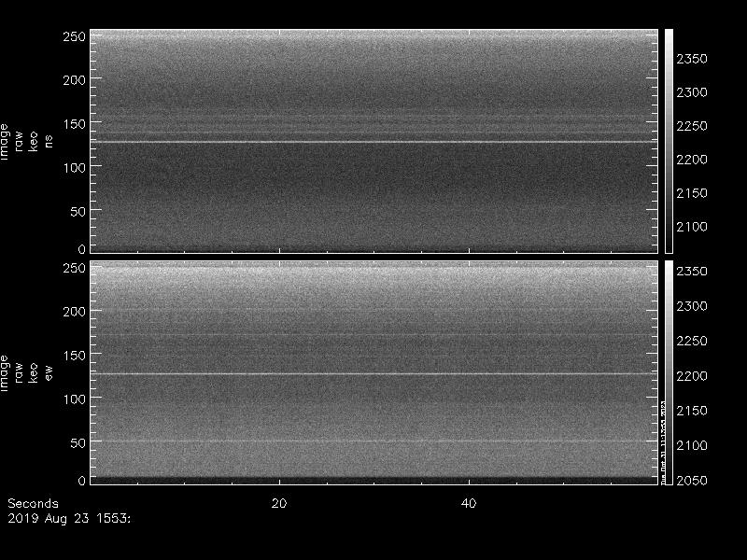The image size is (747, 560).
Task: Click the '250' y-axis tick of the top panel
Action: click(x=74, y=36)
